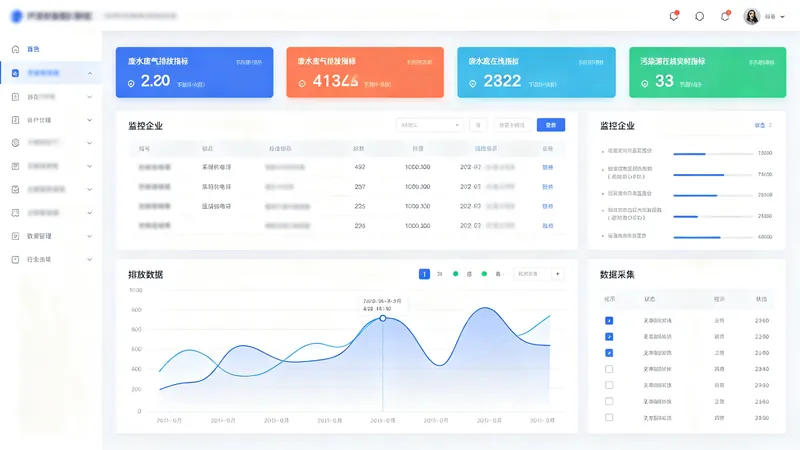Expand the 数据管理 sidebar chevron
Viewport: 800px width, 450px height.
click(90, 236)
